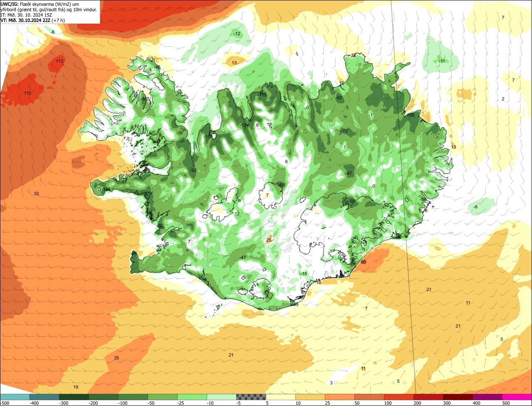Click the dark maroon swatch between 300 and 400
The image size is (532, 406).
458,397
